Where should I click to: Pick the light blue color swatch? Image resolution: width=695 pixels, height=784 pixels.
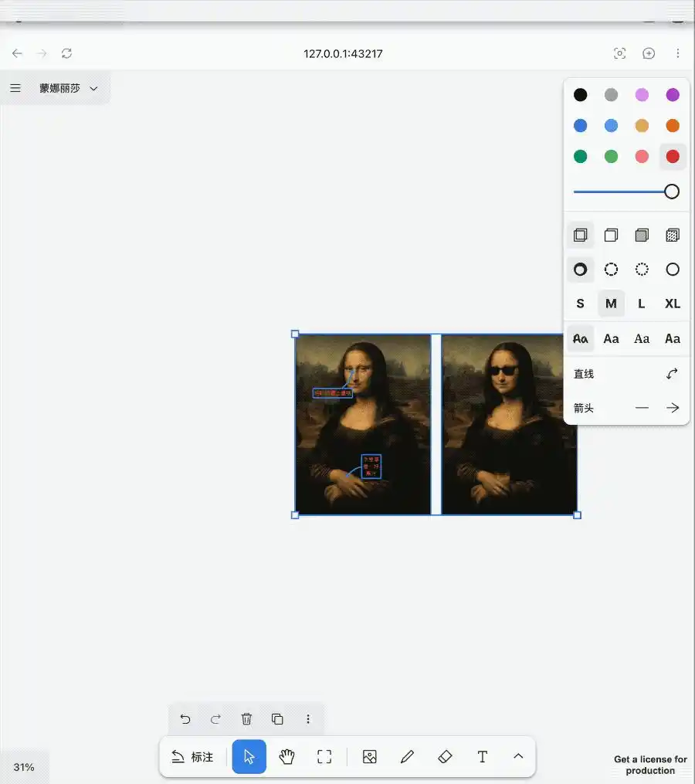[x=611, y=125]
